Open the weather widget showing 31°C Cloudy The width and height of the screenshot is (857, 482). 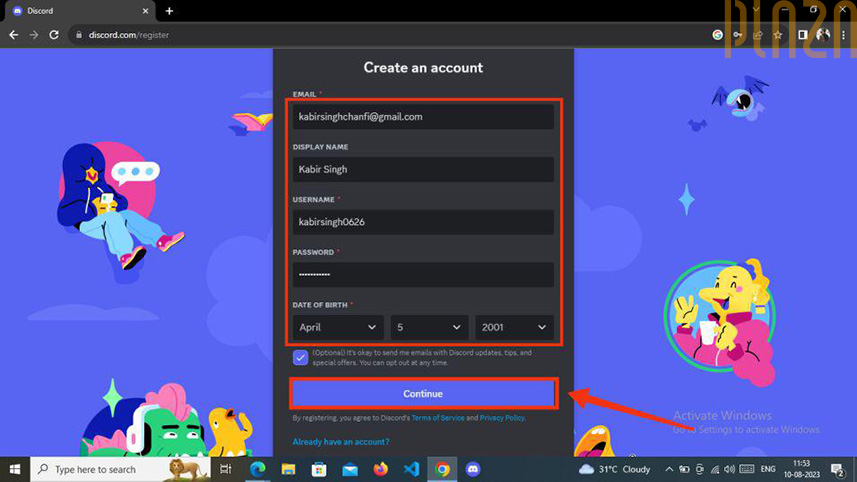click(x=615, y=469)
